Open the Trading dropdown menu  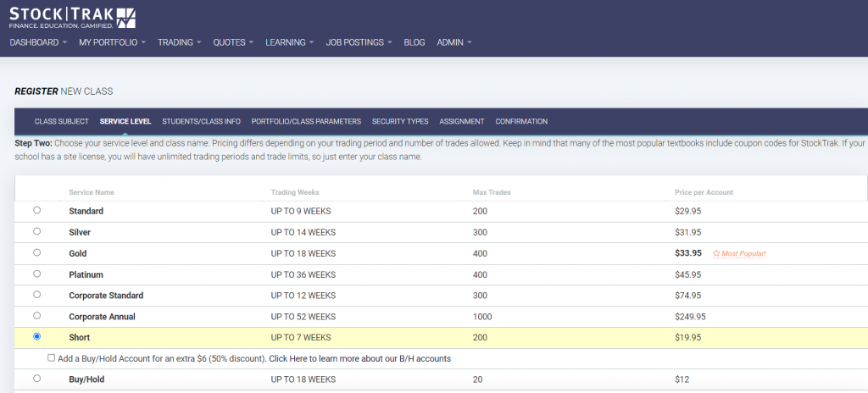click(x=180, y=42)
